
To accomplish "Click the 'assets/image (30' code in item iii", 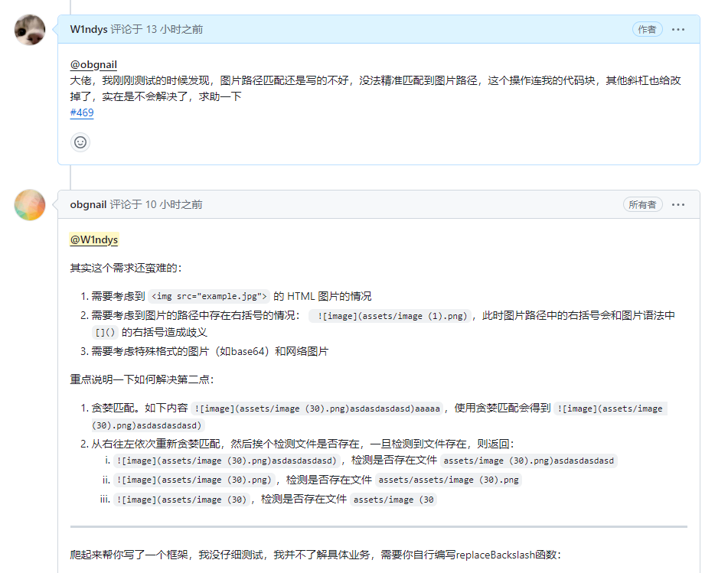I will (394, 500).
